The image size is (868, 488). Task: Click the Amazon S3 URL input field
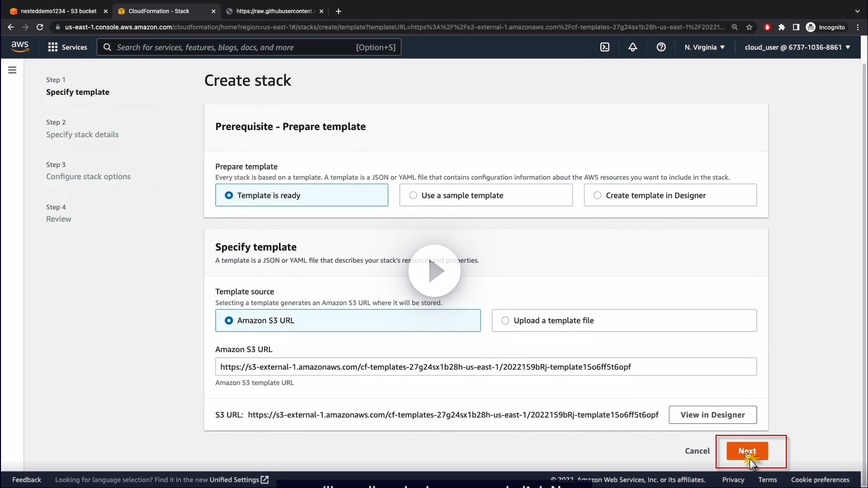[x=485, y=367]
